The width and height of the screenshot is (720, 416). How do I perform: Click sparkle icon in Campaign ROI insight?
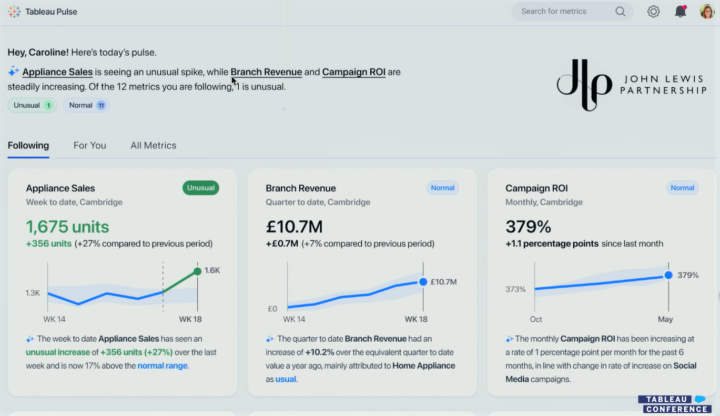(x=509, y=339)
